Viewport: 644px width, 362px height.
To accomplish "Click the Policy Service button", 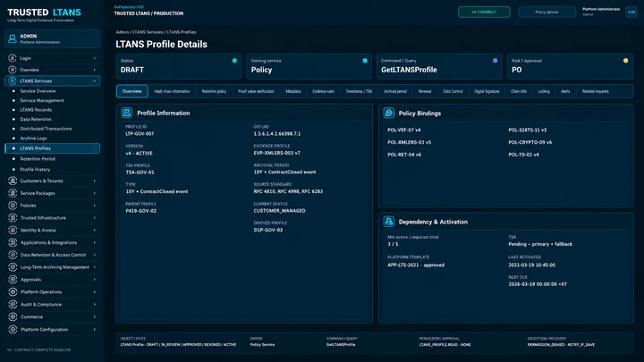I will pyautogui.click(x=547, y=12).
